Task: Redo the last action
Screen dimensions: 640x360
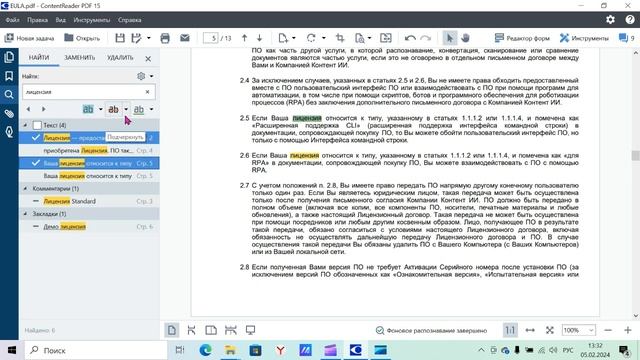Action: (426, 38)
